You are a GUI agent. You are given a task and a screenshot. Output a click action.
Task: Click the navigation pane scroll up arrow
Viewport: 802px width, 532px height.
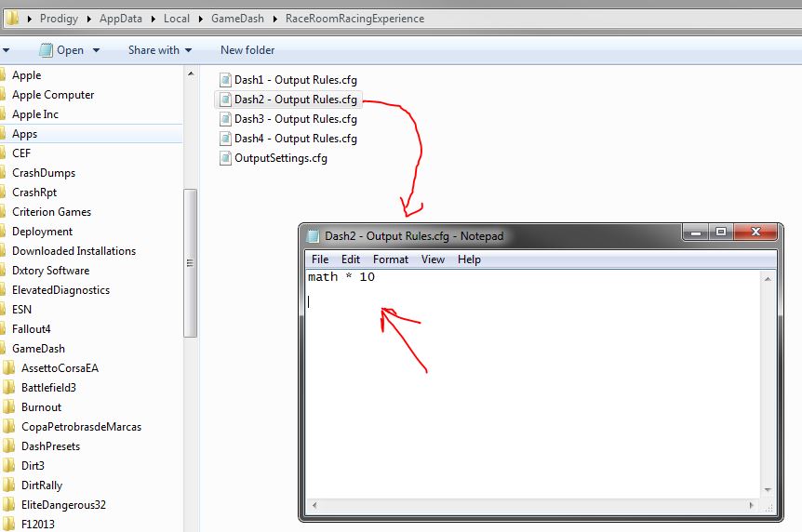click(191, 73)
